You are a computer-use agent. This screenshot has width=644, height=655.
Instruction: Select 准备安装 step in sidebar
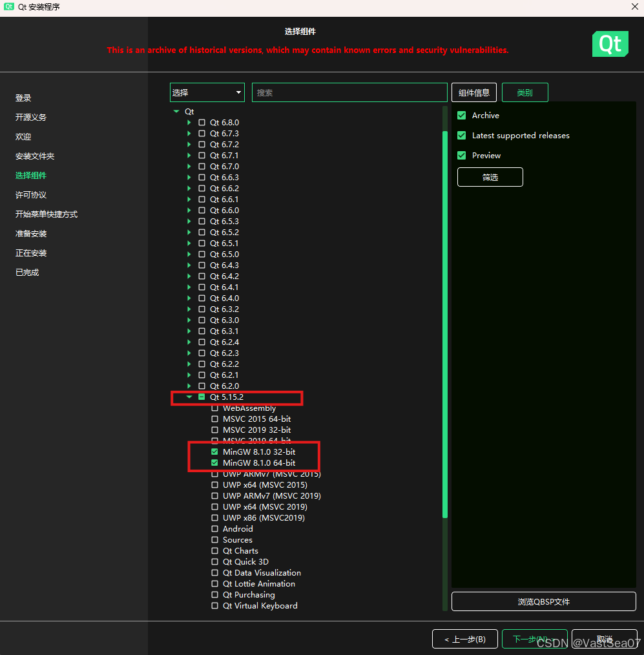pyautogui.click(x=31, y=233)
